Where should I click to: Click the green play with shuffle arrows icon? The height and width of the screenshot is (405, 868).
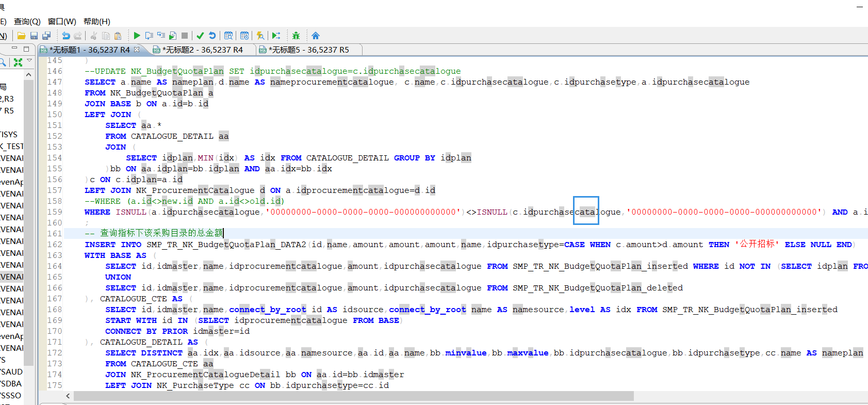276,36
